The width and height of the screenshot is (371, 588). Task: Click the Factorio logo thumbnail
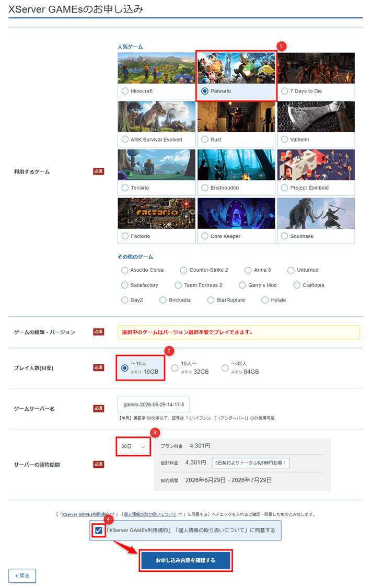pyautogui.click(x=157, y=213)
